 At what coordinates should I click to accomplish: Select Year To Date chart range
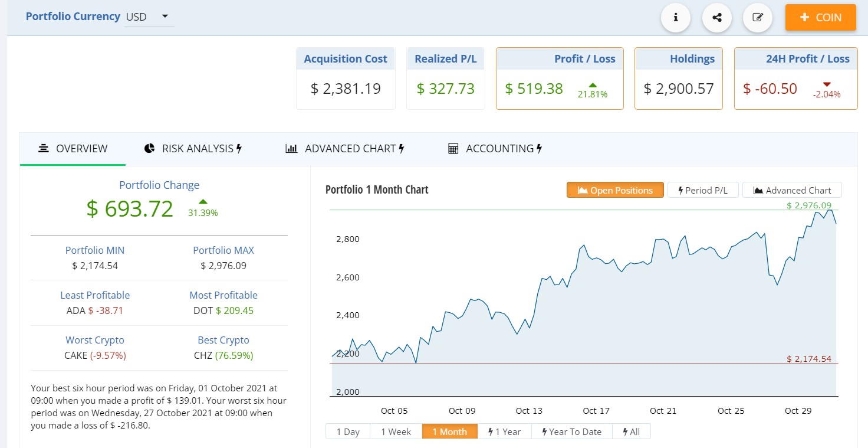coord(572,431)
